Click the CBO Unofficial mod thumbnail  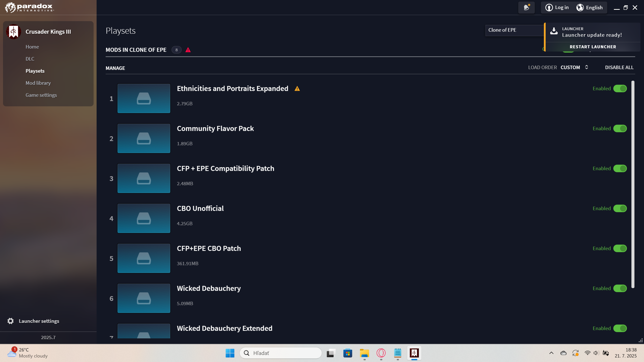(x=144, y=218)
